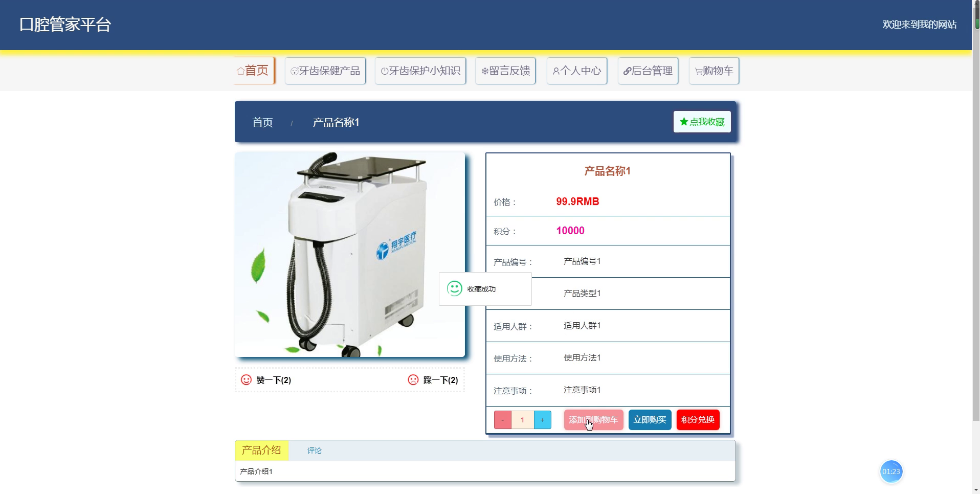980x494 pixels.
Task: Click the 适用人群1 value
Action: tap(582, 326)
